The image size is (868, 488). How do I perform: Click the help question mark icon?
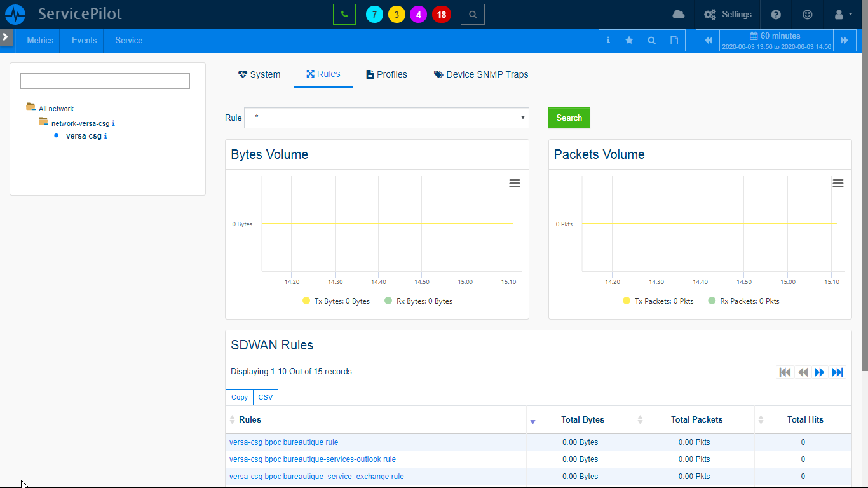pos(776,14)
